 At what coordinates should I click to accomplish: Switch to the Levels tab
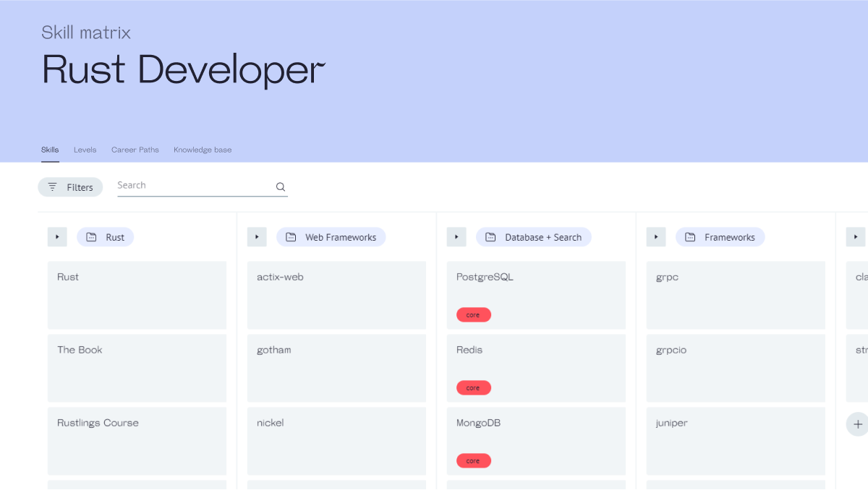(x=85, y=150)
